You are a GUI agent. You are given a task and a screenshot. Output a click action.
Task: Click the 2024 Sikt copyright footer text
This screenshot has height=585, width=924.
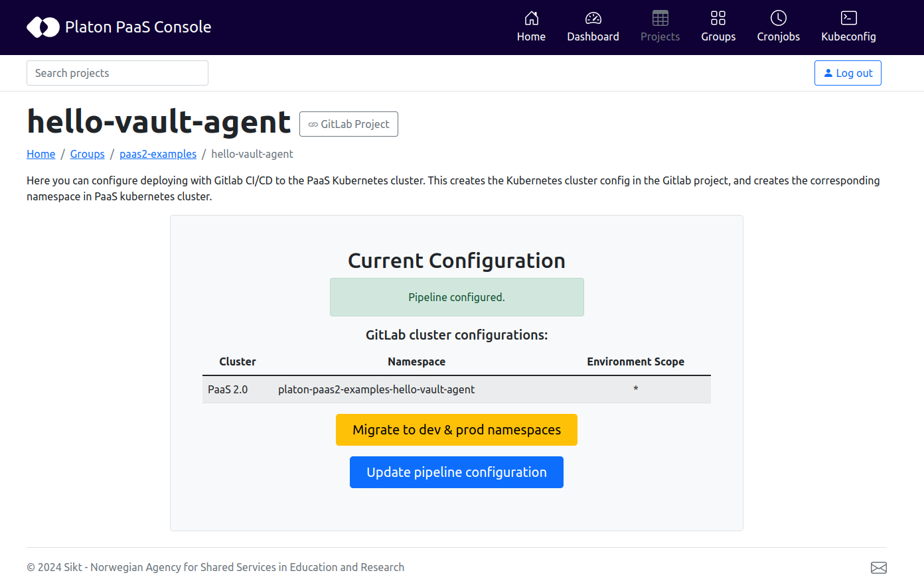[x=216, y=567]
